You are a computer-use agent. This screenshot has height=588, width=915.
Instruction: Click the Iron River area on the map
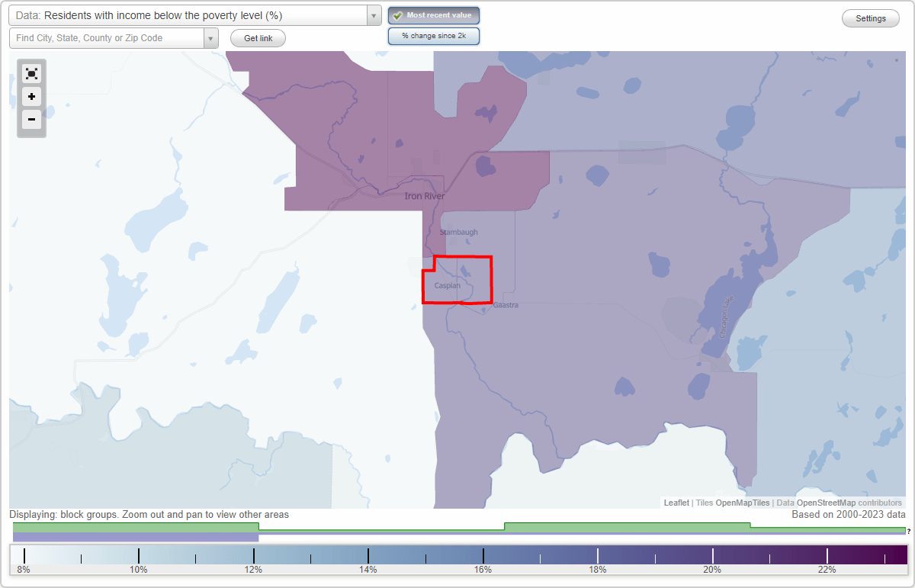click(423, 196)
